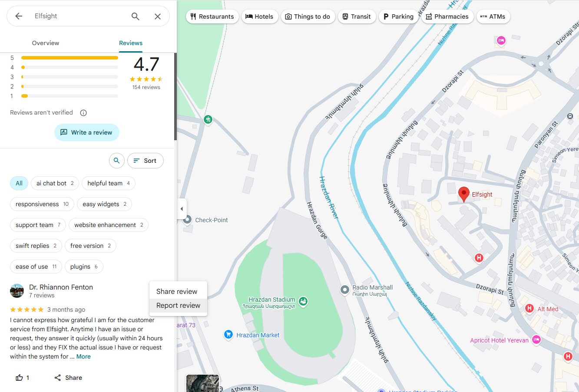Image resolution: width=579 pixels, height=392 pixels.
Task: Select the Reviews tab
Action: coord(131,43)
